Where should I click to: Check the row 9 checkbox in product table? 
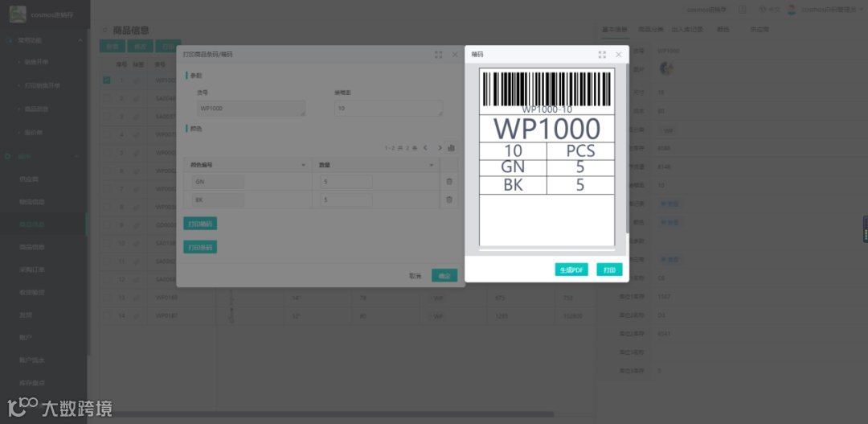107,225
